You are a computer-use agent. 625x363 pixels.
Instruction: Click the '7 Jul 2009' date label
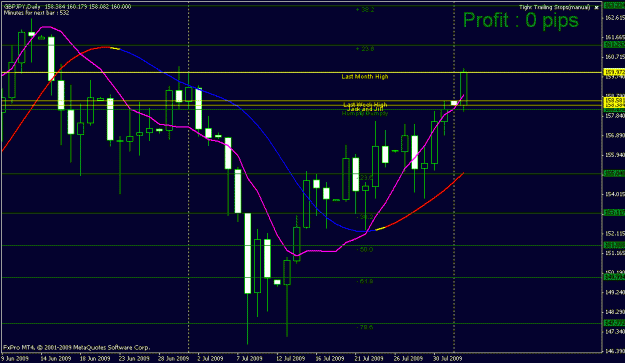click(250, 359)
